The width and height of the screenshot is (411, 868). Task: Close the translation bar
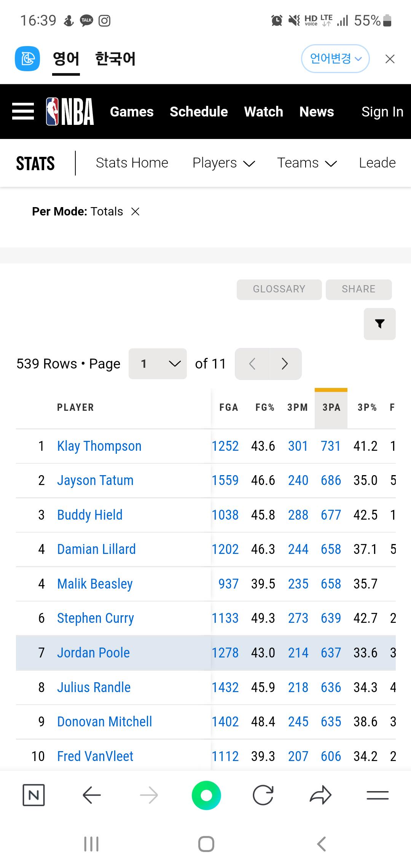pos(390,59)
